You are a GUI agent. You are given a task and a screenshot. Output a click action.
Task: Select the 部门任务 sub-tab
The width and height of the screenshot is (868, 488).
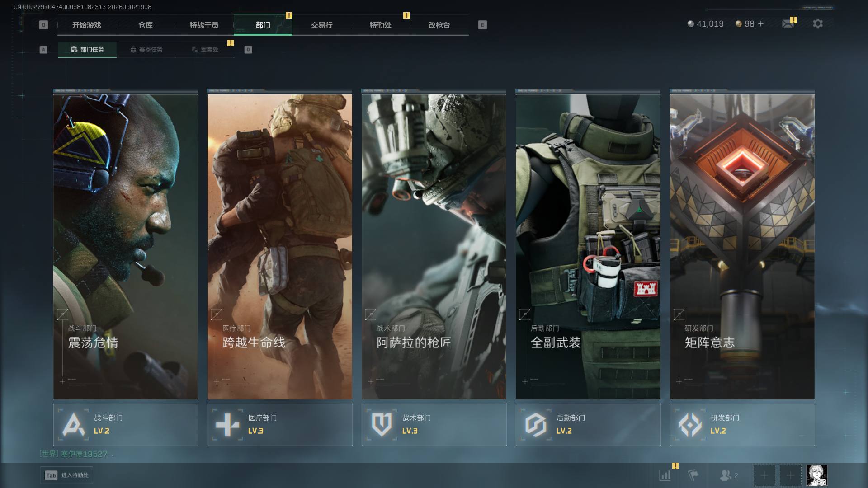[87, 50]
